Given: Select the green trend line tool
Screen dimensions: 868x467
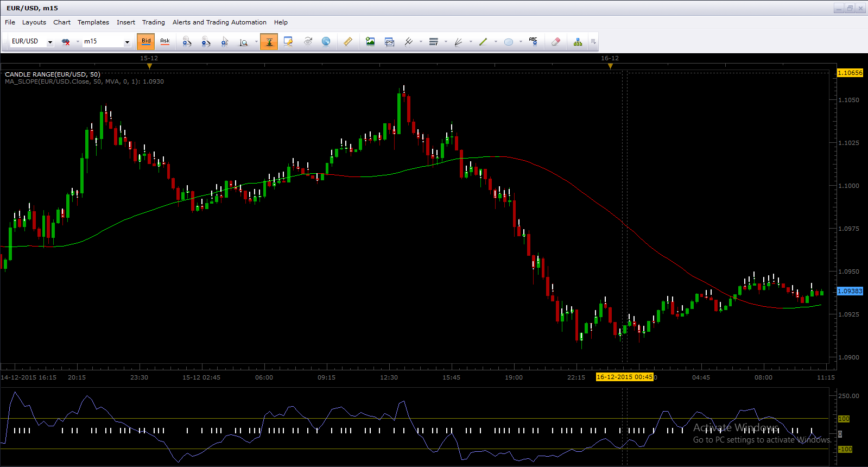Looking at the screenshot, I should pyautogui.click(x=484, y=42).
